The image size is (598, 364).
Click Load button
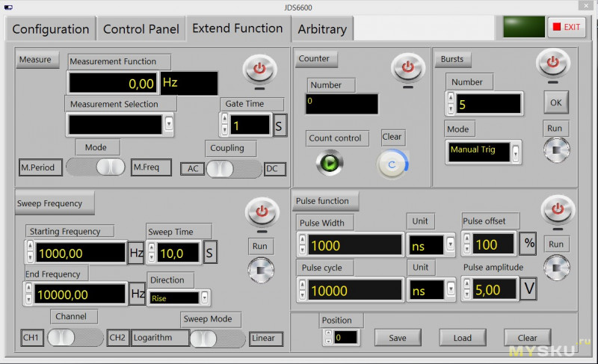463,338
